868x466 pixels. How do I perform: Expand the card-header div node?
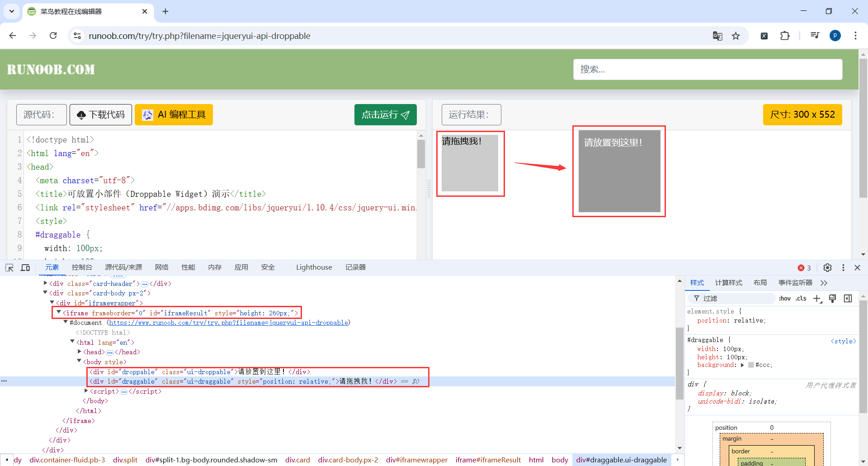pos(45,283)
